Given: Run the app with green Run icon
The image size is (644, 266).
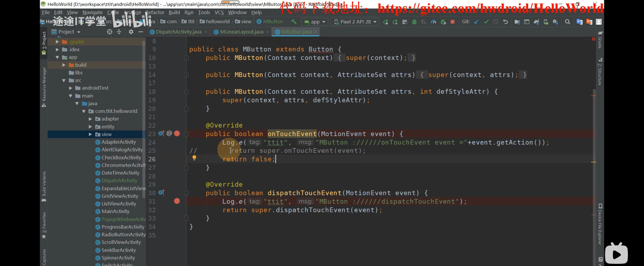Looking at the screenshot, I should coord(385,22).
